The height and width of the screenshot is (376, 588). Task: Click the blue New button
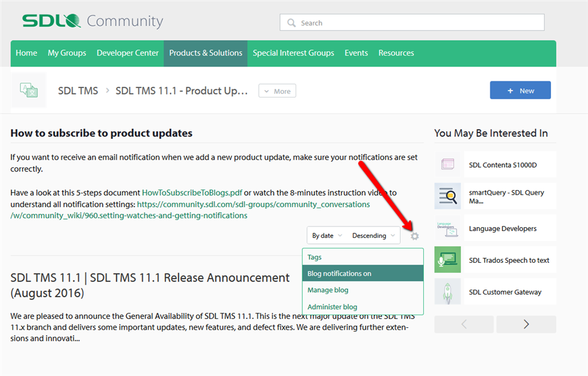520,90
